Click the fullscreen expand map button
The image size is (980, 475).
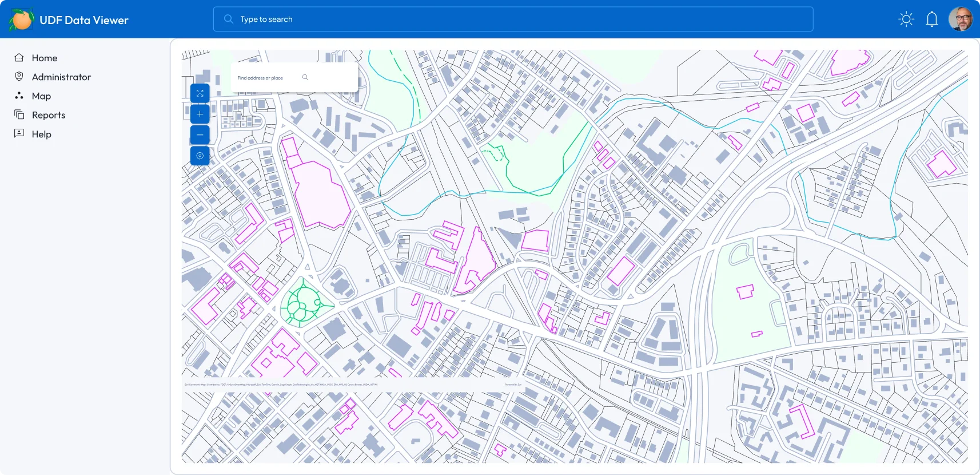coord(200,93)
